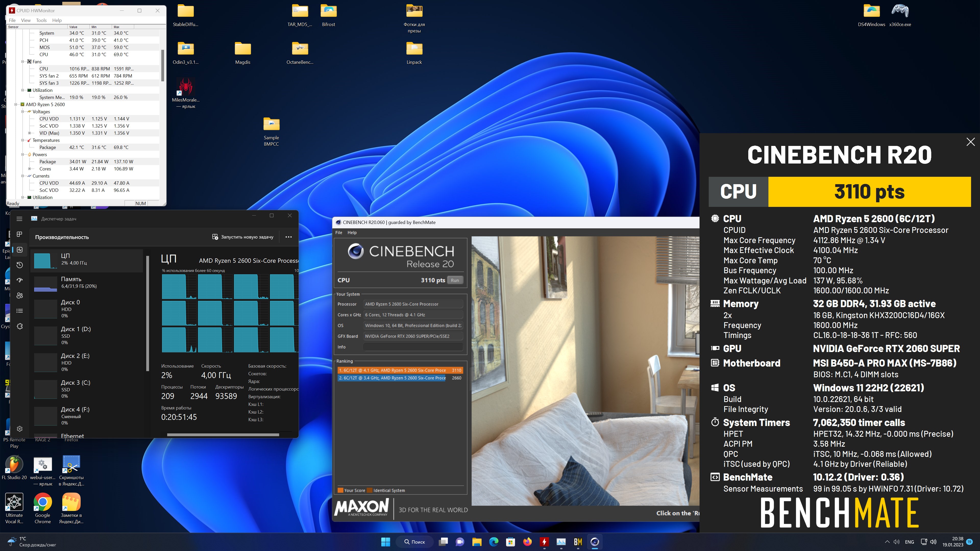Close the BenchMate result panel
Image resolution: width=980 pixels, height=551 pixels.
[971, 142]
